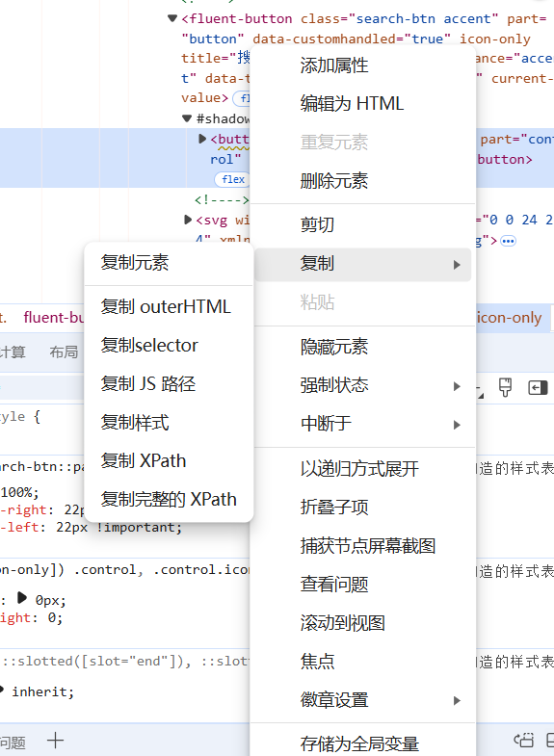This screenshot has height=756, width=554.
Task: Expand the 中断于 submenu arrow
Action: click(x=457, y=425)
